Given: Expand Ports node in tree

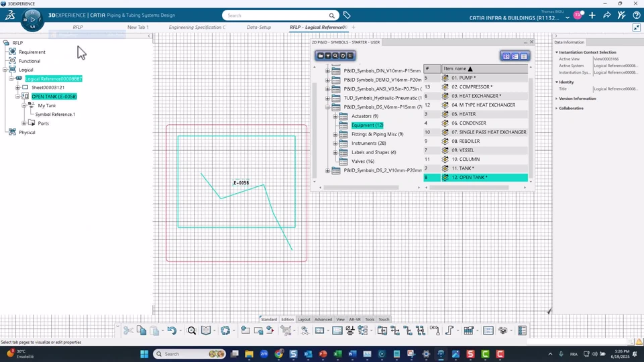Looking at the screenshot, I should (x=24, y=123).
